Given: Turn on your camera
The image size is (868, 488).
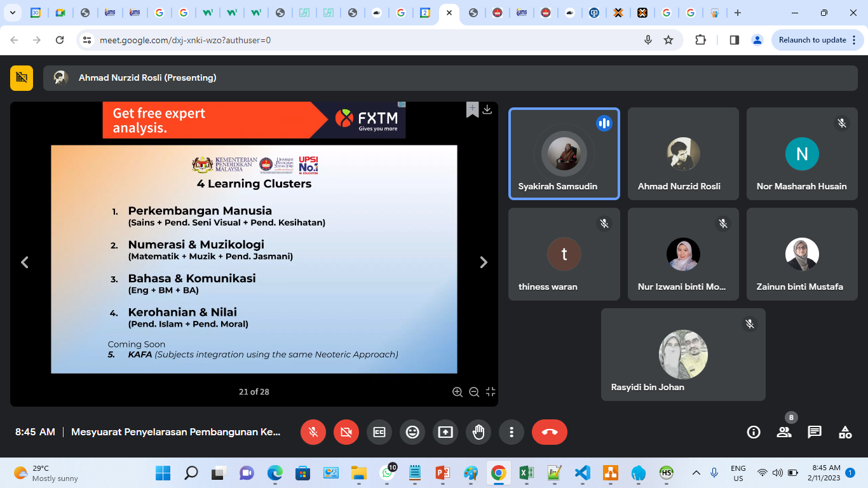Looking at the screenshot, I should 346,432.
